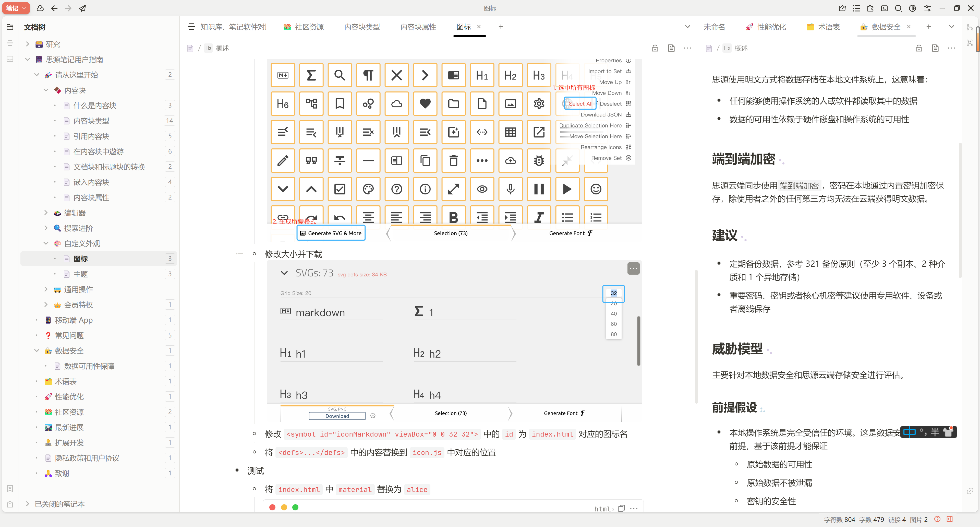This screenshot has width=980, height=527.
Task: Switch to the 内容块类型 tab
Action: coord(362,27)
